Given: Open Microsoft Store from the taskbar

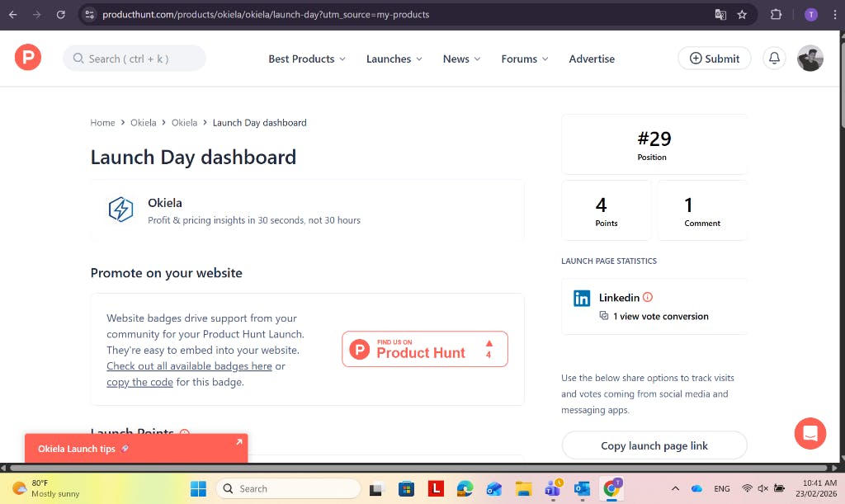Looking at the screenshot, I should pyautogui.click(x=406, y=488).
